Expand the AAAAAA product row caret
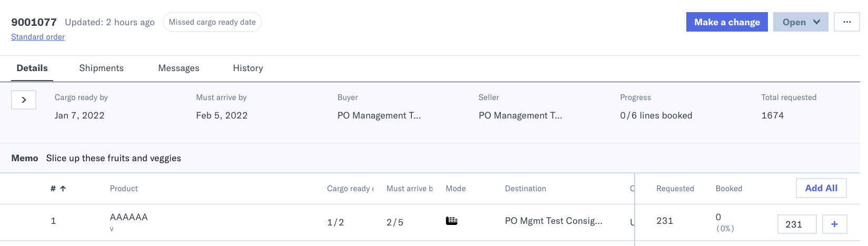 [x=112, y=229]
